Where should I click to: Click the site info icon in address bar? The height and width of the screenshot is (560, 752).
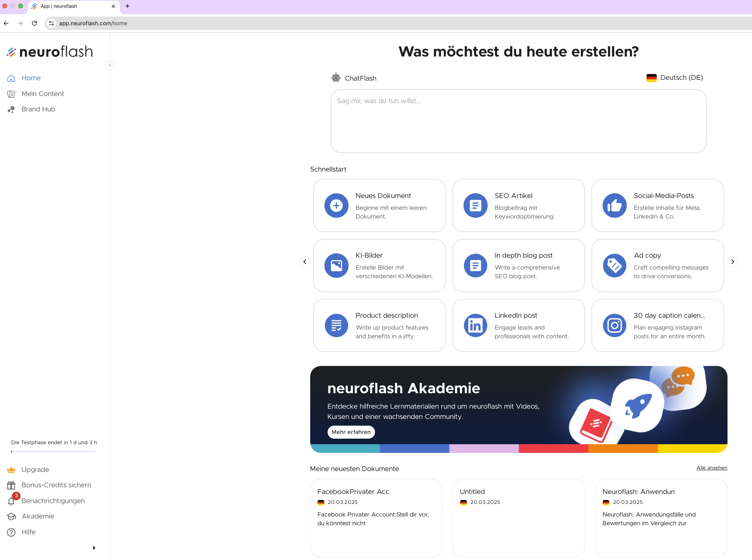(51, 23)
